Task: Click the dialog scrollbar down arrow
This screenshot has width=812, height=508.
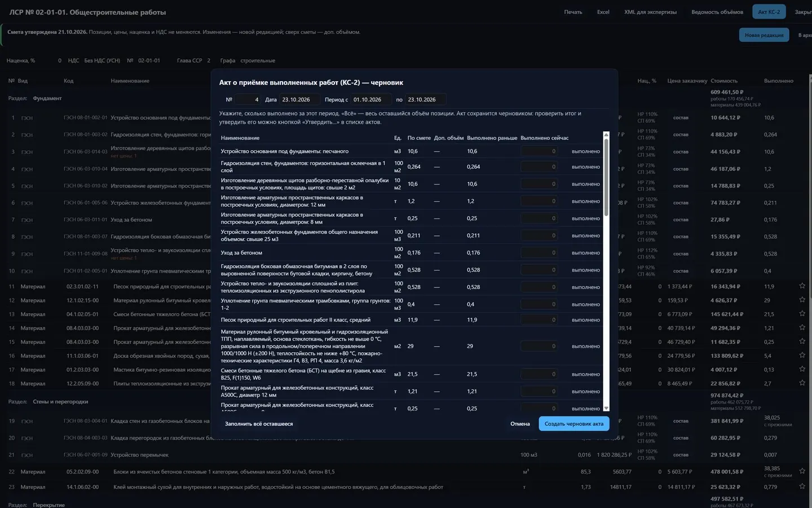Action: coord(606,408)
